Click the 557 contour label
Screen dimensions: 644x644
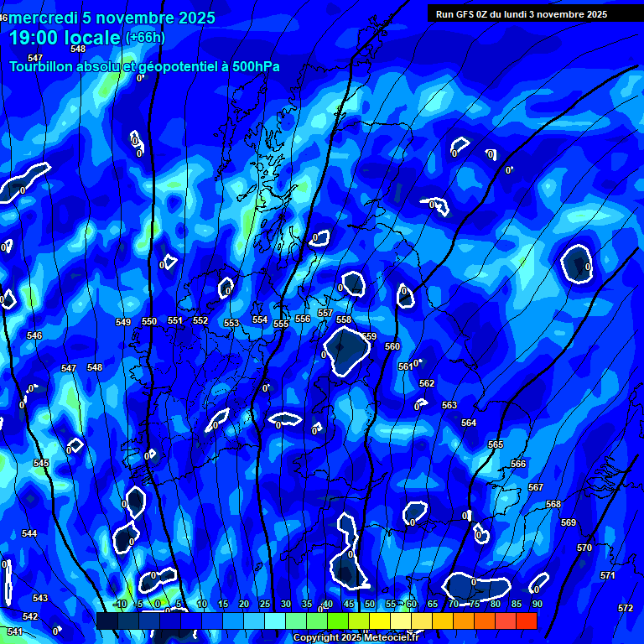coord(325,313)
